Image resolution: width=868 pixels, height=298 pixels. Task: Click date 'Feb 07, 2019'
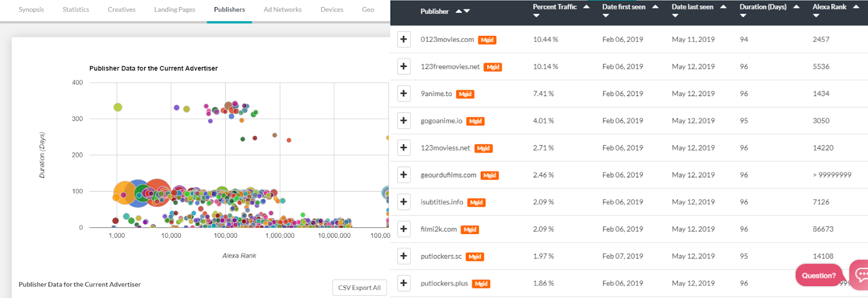tap(622, 257)
